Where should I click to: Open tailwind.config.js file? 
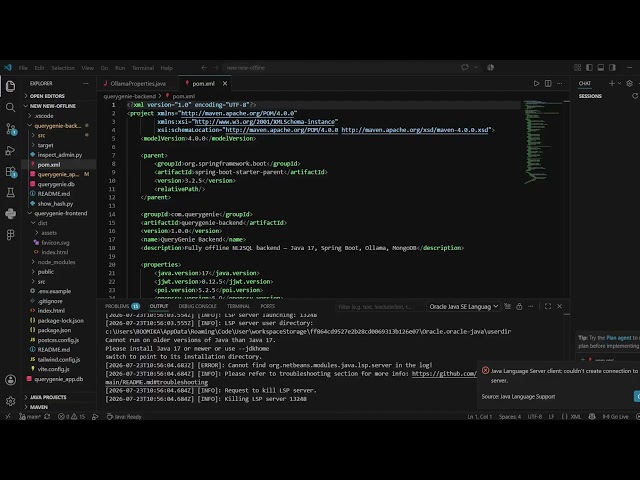click(x=59, y=360)
